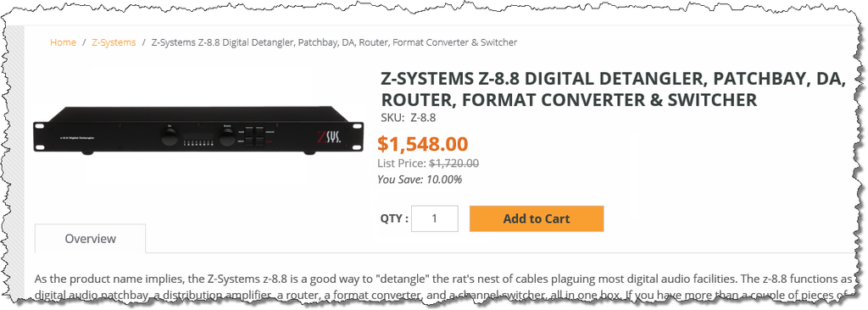
Task: Click the current page breadcrumb text
Action: pos(334,42)
